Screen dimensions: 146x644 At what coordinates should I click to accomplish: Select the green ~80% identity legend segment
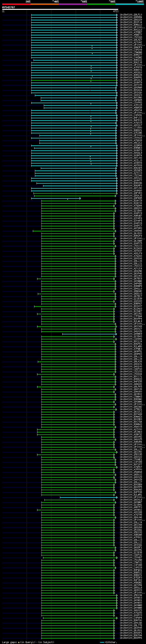(101, 4)
